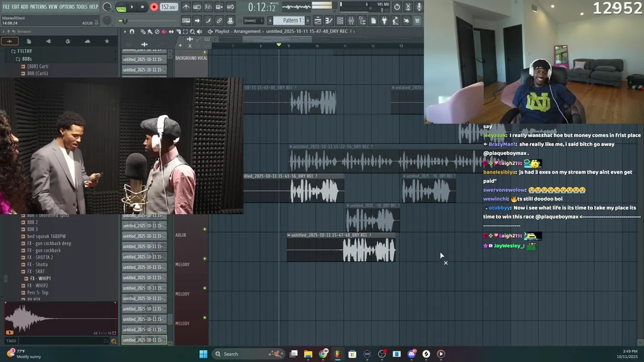Select the playlist zoom magnifier tool
This screenshot has height=362, width=644.
click(192, 32)
